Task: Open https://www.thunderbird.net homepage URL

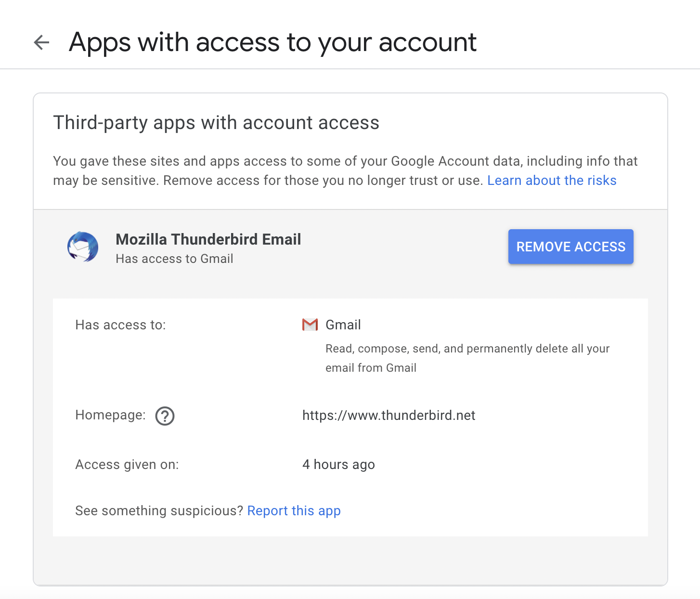Action: pos(389,416)
